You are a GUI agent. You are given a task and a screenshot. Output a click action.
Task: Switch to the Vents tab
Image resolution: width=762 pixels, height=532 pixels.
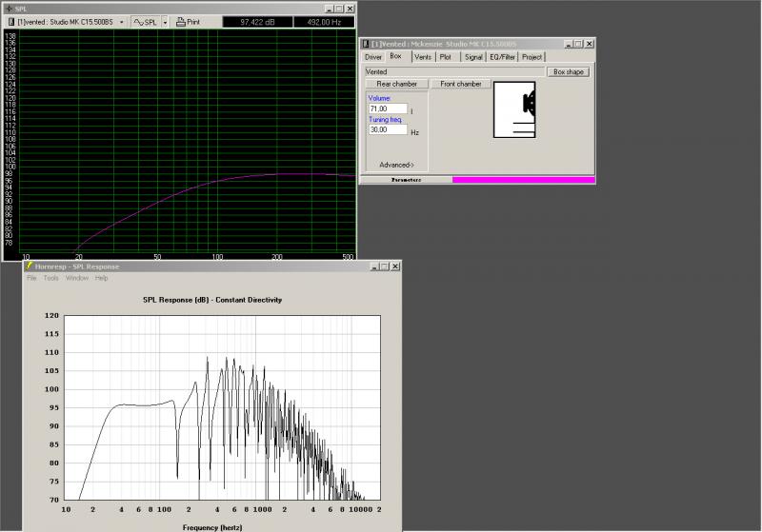point(423,57)
